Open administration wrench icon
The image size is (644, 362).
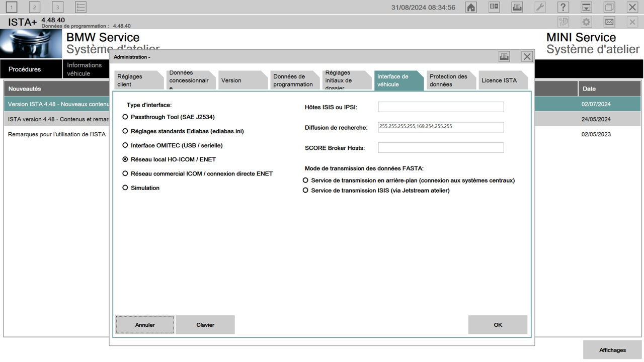(x=540, y=7)
